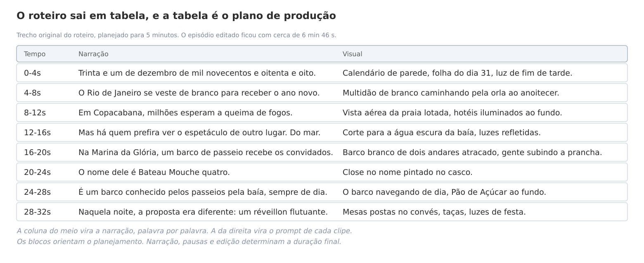Click the page title about roteiro em tabela
This screenshot has width=644, height=263.
[176, 16]
